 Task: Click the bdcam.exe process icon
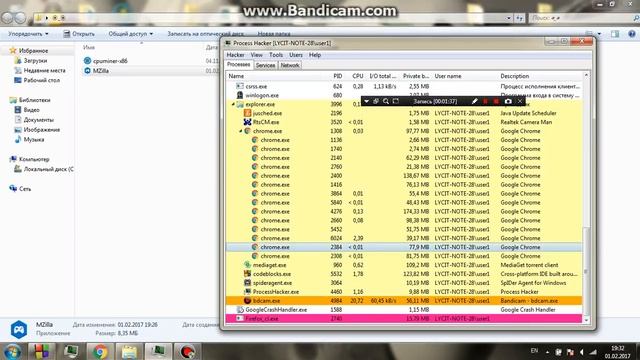247,301
